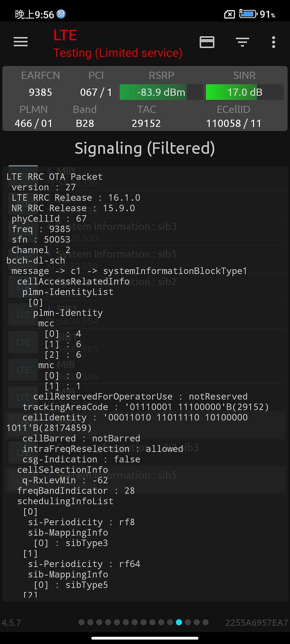Jump to the last page indicator dot
This screenshot has height=644, width=290.
point(205,622)
